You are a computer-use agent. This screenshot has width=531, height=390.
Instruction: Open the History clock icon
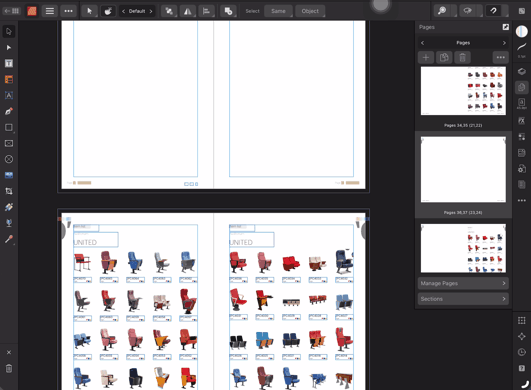(x=522, y=352)
